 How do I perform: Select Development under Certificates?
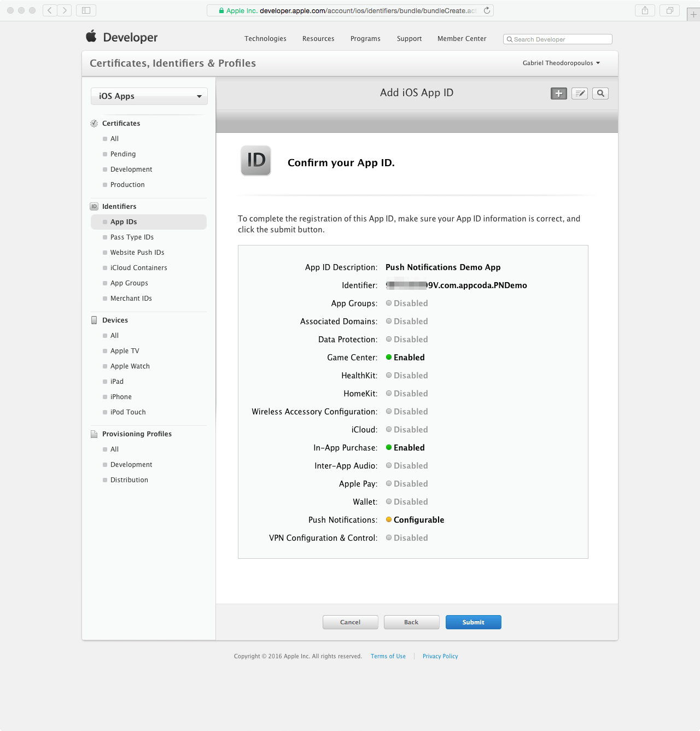pyautogui.click(x=131, y=169)
